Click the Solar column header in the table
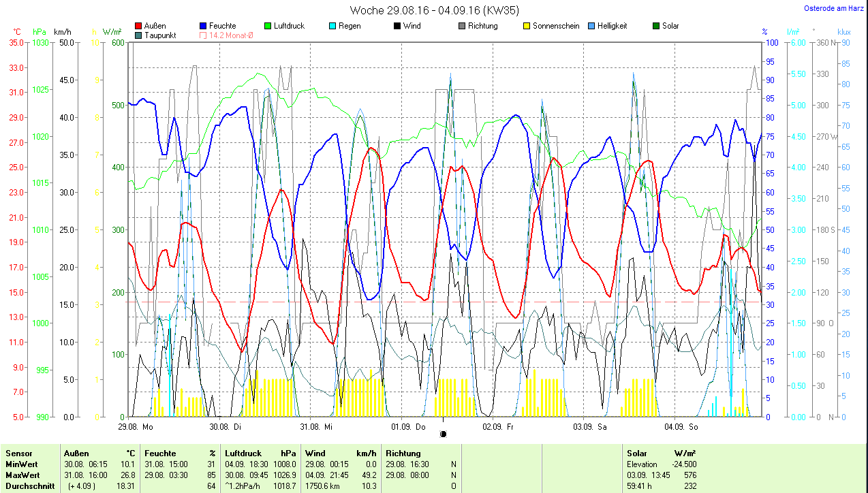 tap(637, 453)
